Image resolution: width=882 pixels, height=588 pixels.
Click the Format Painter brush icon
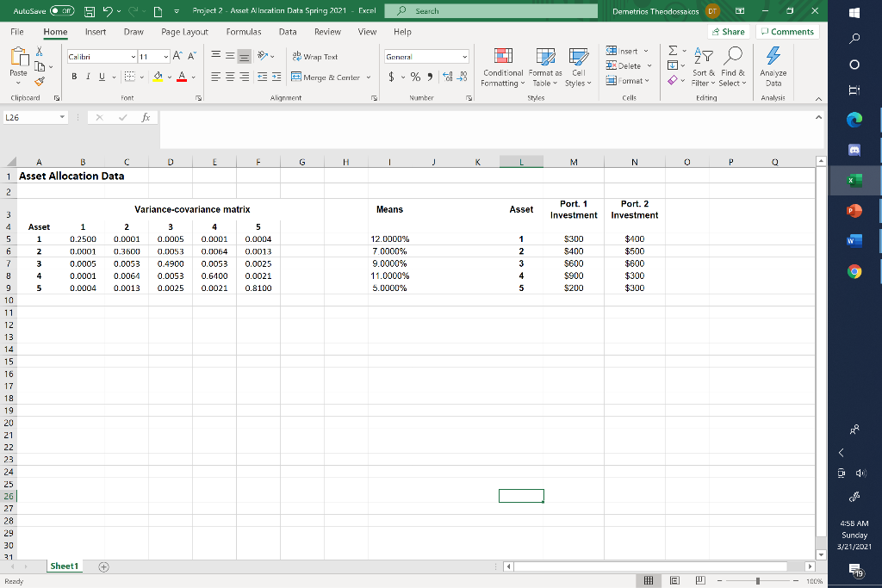[40, 82]
